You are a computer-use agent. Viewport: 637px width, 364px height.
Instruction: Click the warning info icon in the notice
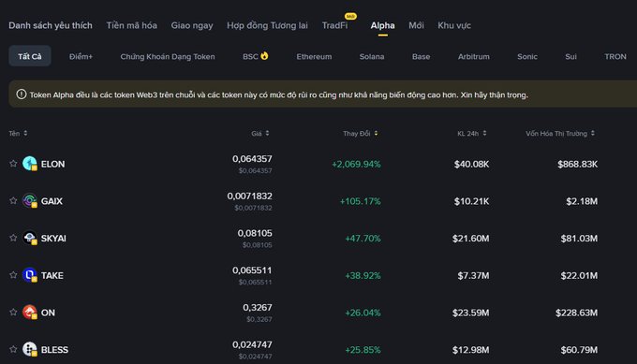pos(22,95)
